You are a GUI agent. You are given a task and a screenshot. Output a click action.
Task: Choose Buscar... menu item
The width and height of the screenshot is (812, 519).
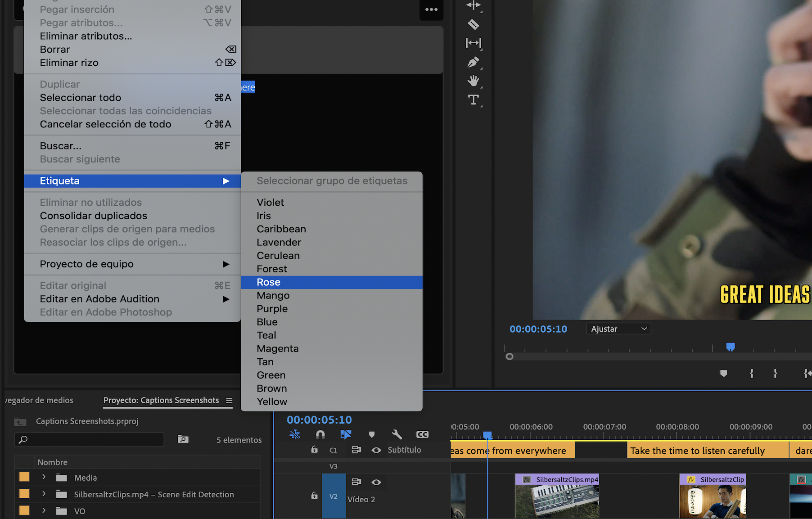click(132, 146)
